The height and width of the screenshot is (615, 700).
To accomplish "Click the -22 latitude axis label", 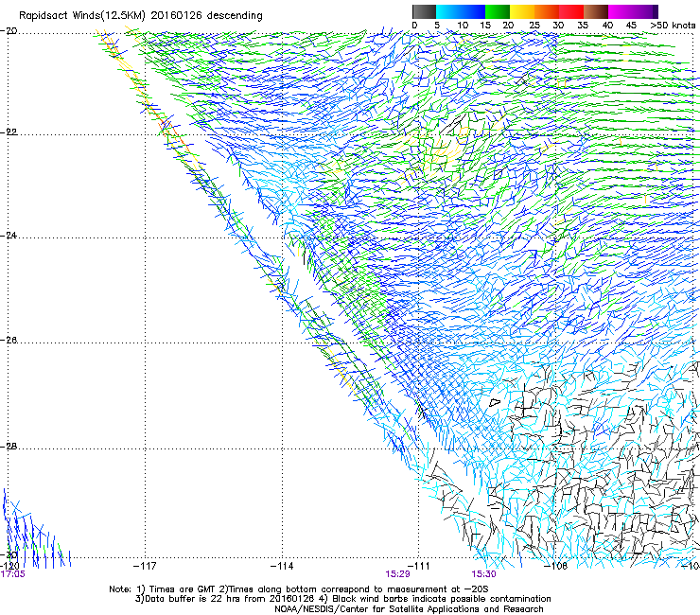I will (9, 132).
